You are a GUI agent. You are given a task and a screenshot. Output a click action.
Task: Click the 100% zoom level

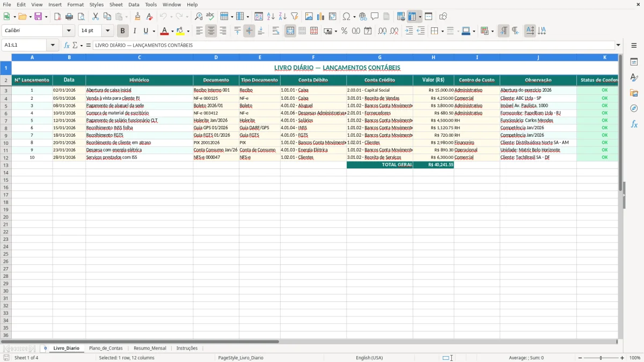coord(635,358)
